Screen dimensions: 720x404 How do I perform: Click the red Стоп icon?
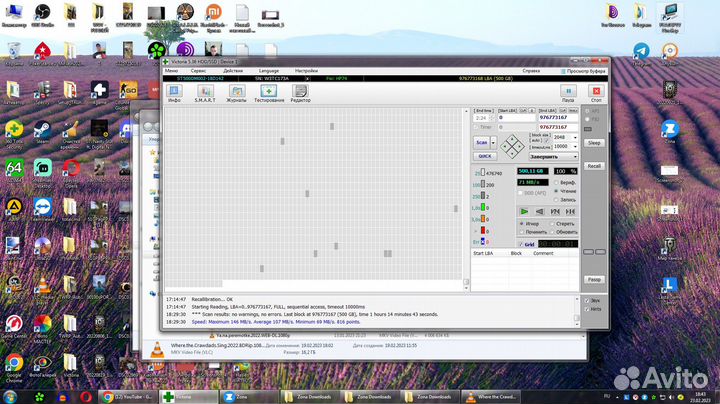(597, 92)
